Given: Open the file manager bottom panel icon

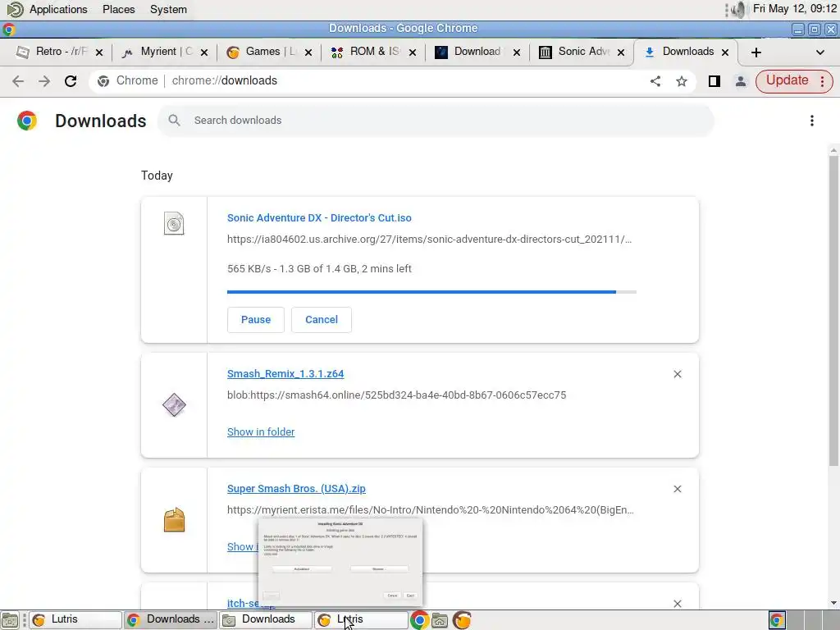Looking at the screenshot, I should tap(440, 620).
